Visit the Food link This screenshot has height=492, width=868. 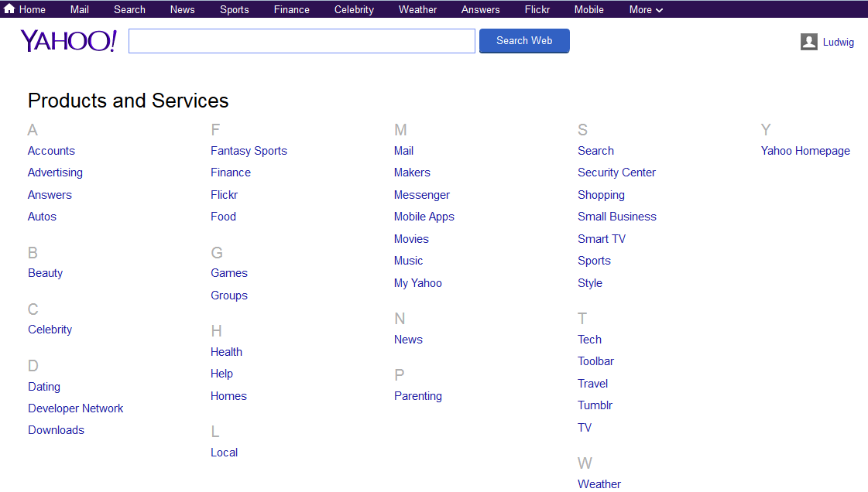point(224,216)
